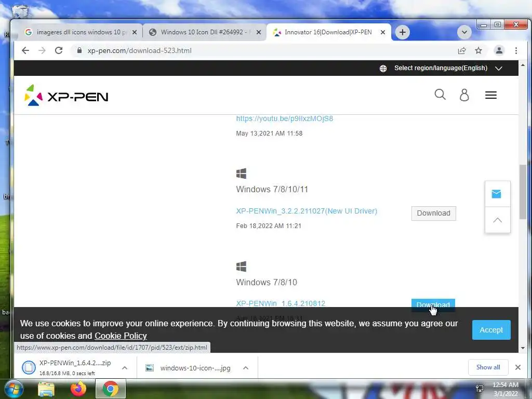Open XP-PENWin_3.2.2.211027 New UI Driver link

(x=307, y=211)
